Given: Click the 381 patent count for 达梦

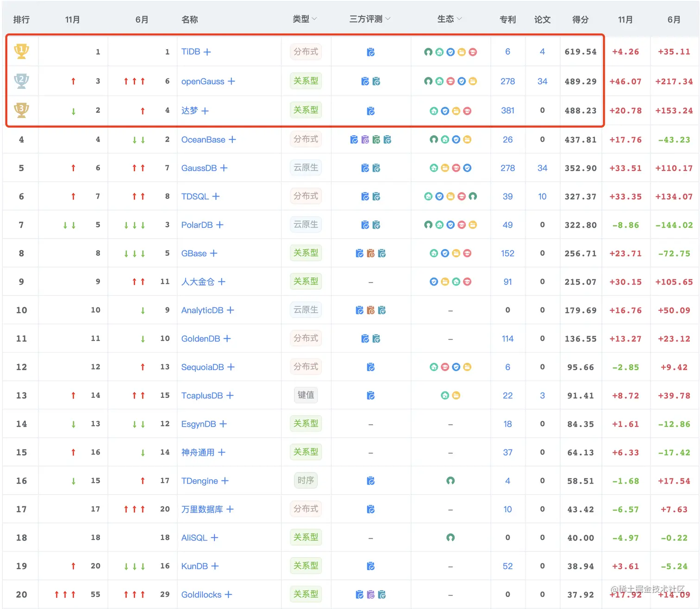Looking at the screenshot, I should coord(508,111).
